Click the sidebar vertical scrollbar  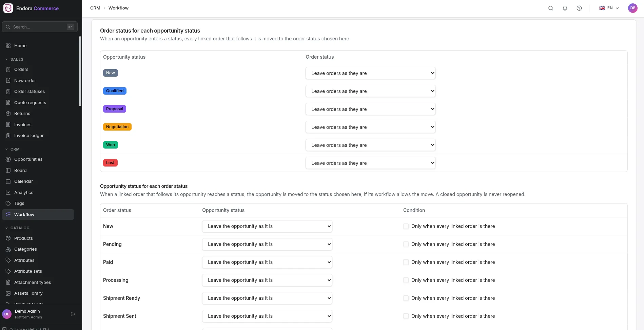pos(80,71)
